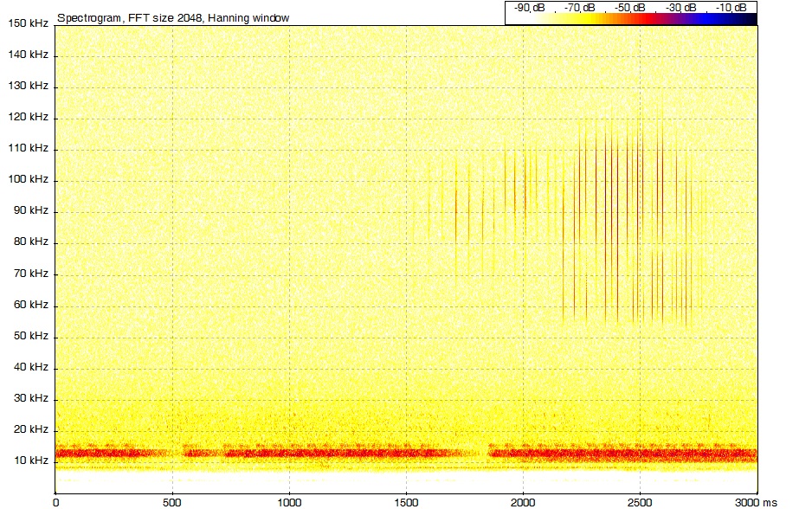Screen dimensions: 812x509
Task: Click the 150 kHz axis label
Action: pos(28,23)
